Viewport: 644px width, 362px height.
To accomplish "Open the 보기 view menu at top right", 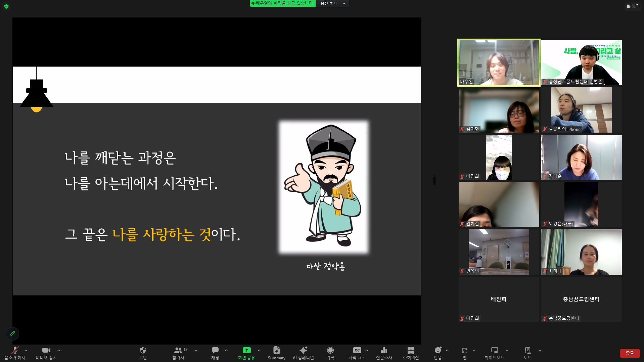I will point(633,6).
